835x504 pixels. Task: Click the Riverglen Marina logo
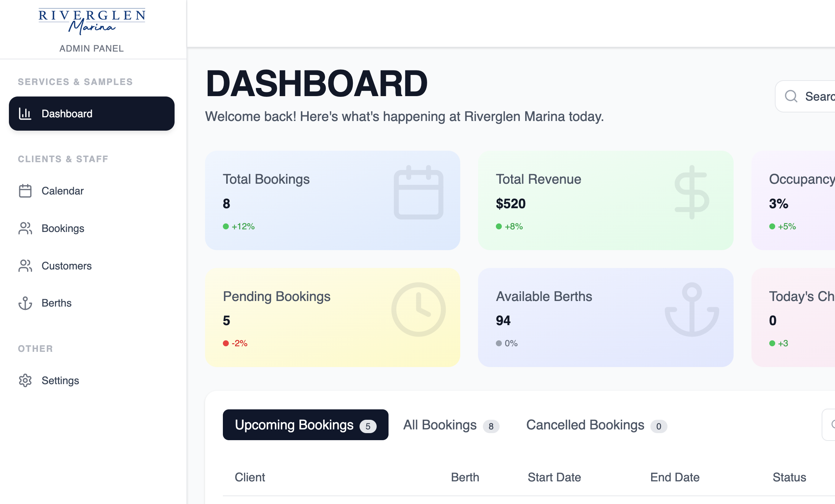[x=92, y=22]
